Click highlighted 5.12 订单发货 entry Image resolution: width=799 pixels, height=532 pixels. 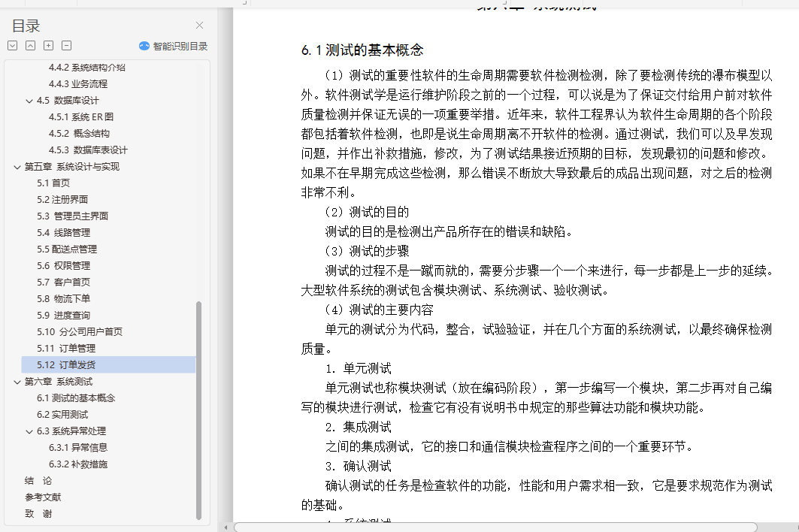[x=108, y=365]
